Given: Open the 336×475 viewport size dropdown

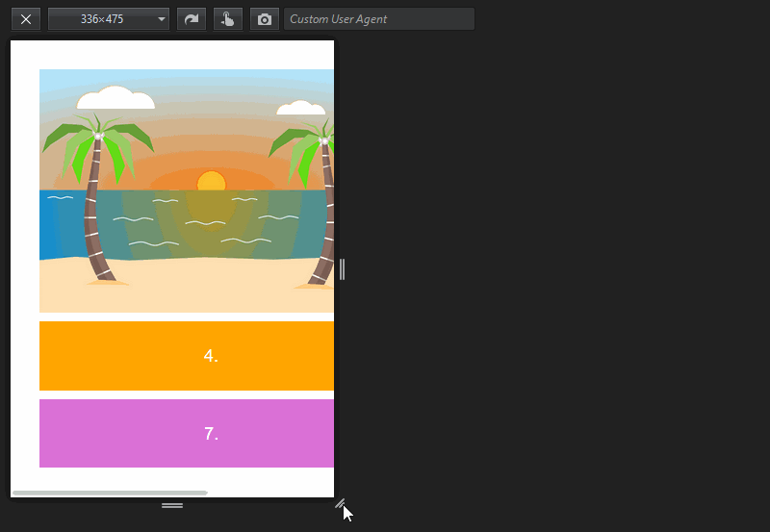Looking at the screenshot, I should [109, 19].
